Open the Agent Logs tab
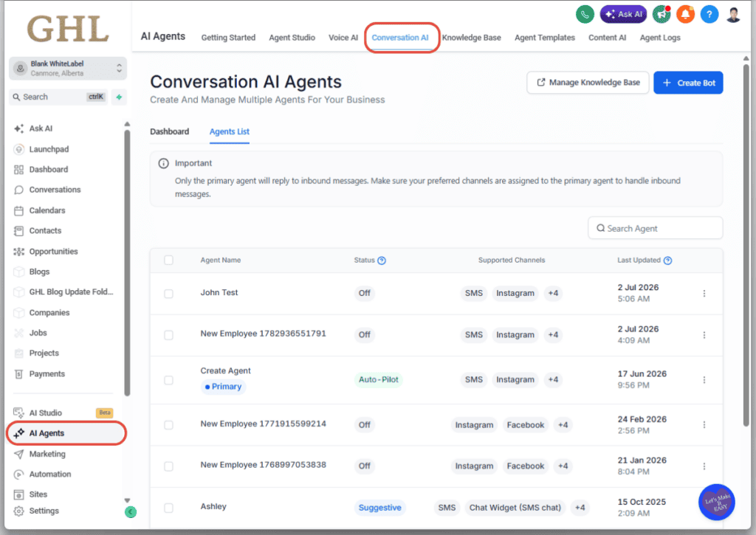 pos(659,38)
